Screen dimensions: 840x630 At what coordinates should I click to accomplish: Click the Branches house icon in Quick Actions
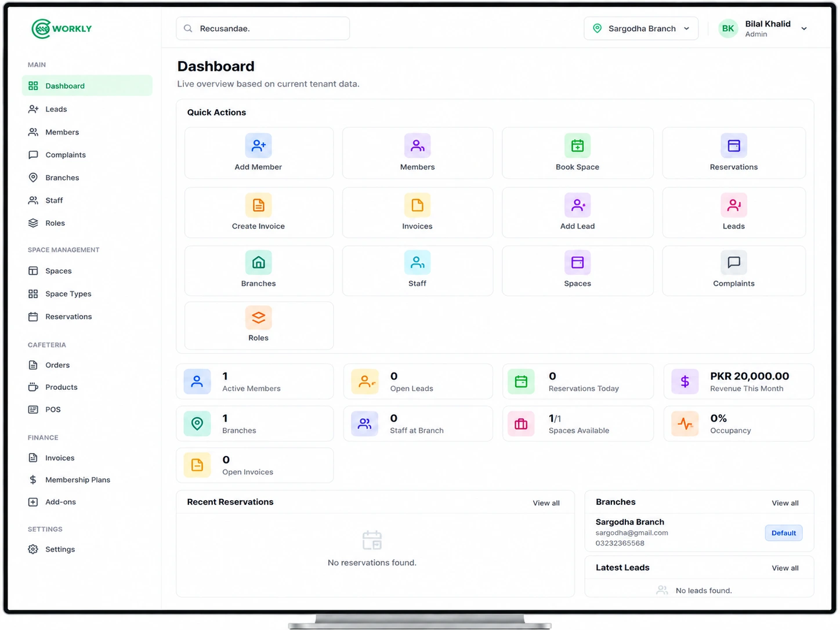coord(258,262)
